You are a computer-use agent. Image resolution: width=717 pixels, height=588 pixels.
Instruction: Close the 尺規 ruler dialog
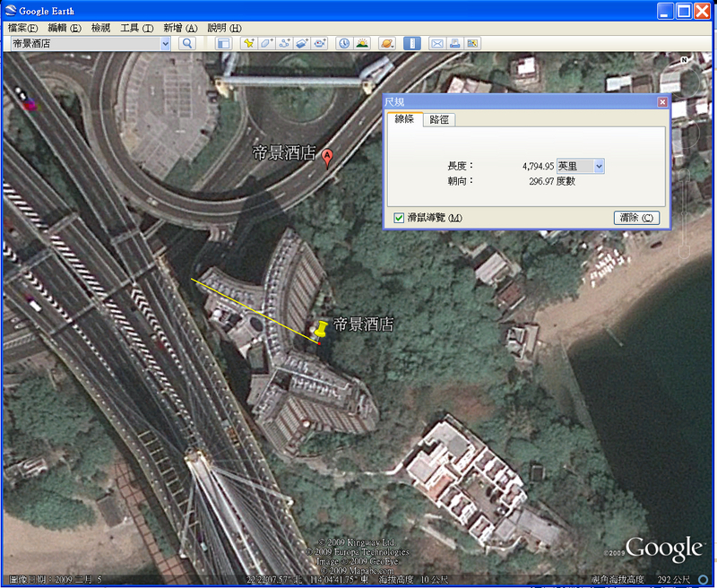pyautogui.click(x=662, y=102)
